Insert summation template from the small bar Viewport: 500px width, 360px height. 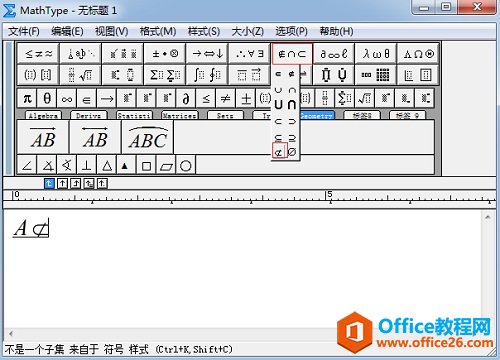[x=345, y=98]
